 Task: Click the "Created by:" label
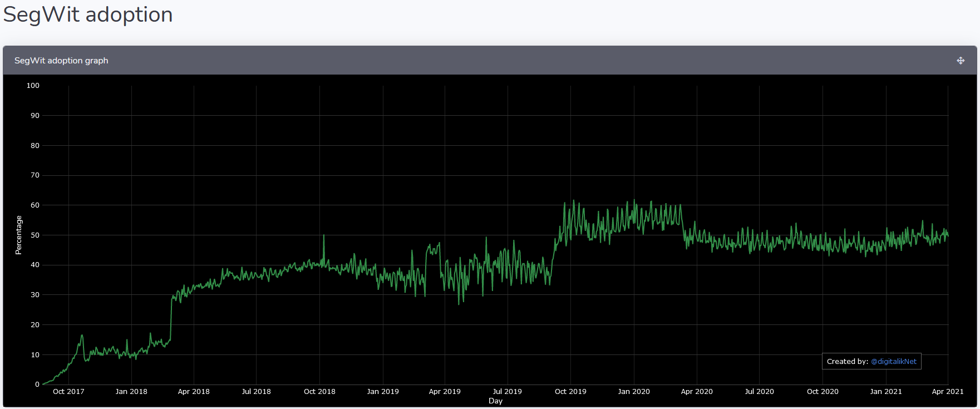pyautogui.click(x=848, y=362)
